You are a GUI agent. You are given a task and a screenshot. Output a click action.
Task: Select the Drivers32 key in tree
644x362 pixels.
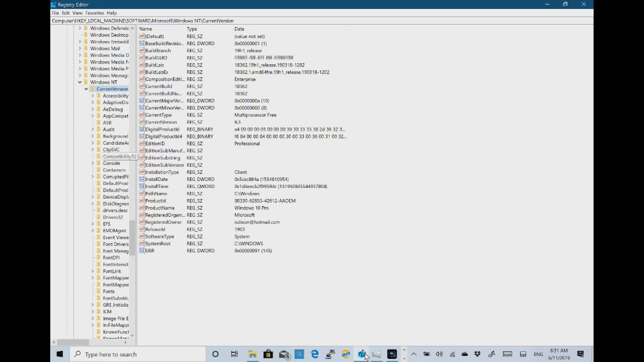tap(113, 217)
